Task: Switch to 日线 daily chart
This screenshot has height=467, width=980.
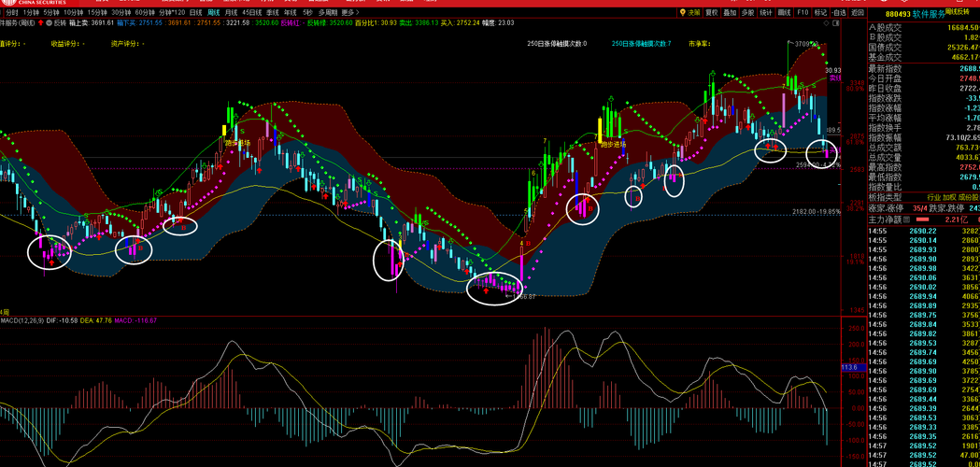Action: click(195, 12)
